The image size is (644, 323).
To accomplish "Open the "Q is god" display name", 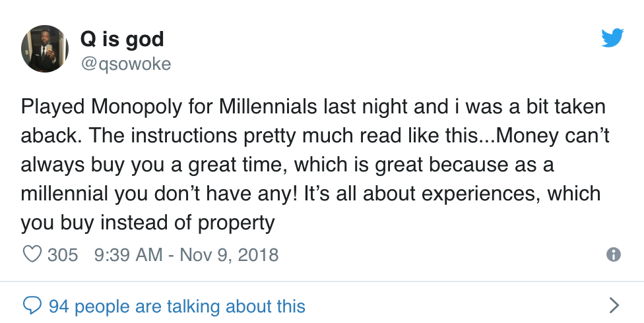I will pos(121,40).
